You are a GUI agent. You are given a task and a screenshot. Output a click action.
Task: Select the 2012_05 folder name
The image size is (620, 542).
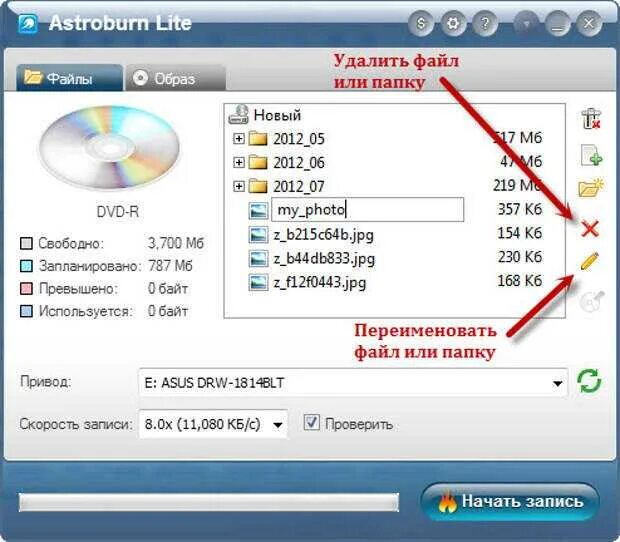[299, 139]
